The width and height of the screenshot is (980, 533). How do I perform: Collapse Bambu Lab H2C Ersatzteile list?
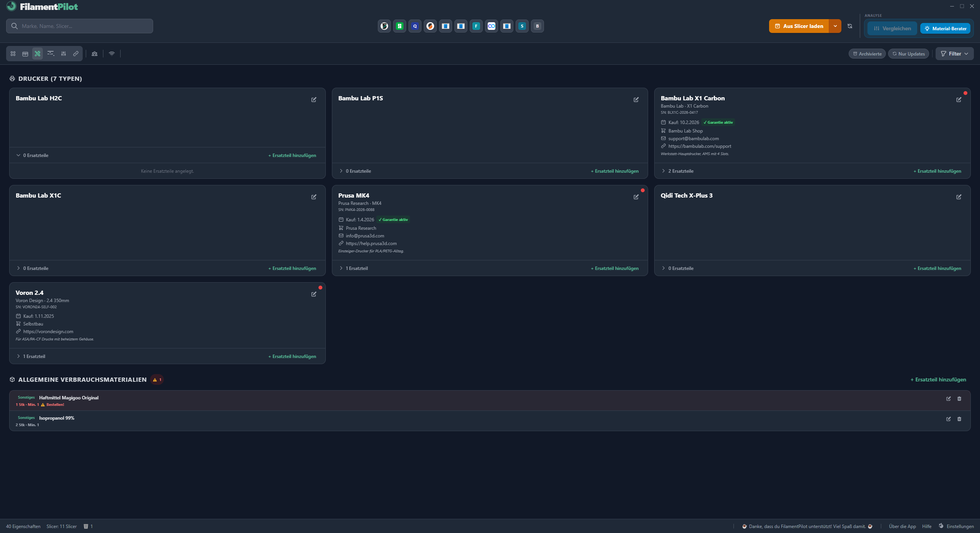pyautogui.click(x=33, y=155)
